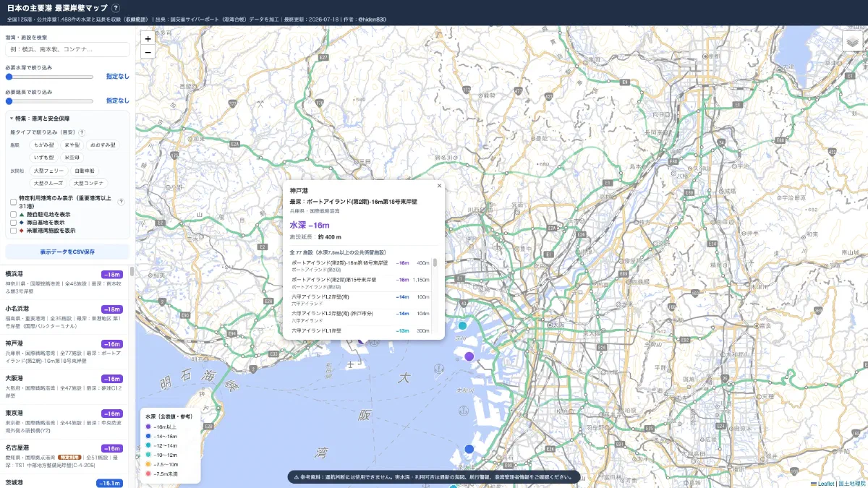Open the 小名浜港 entry in the port list
Screen dimensions: 868x488
coord(65,317)
